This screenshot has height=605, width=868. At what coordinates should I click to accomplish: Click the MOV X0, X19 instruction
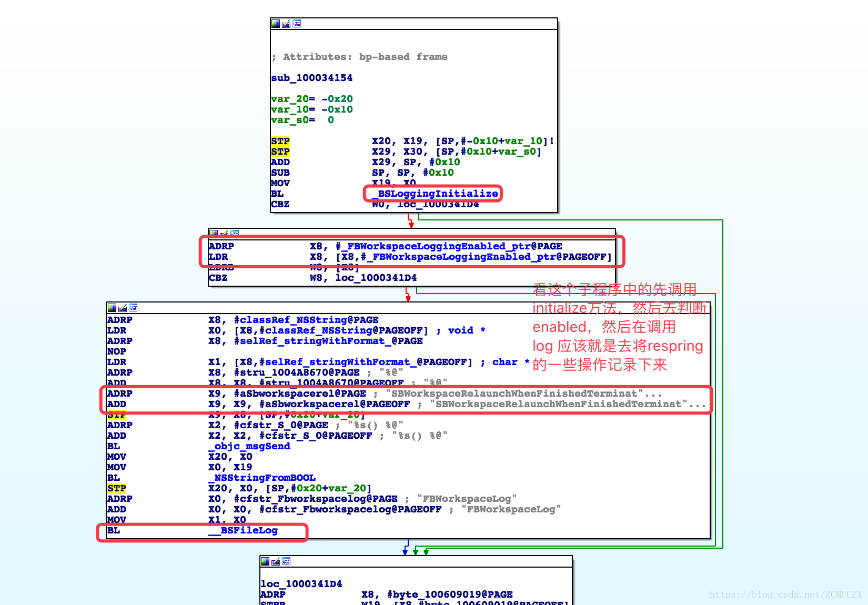(180, 467)
